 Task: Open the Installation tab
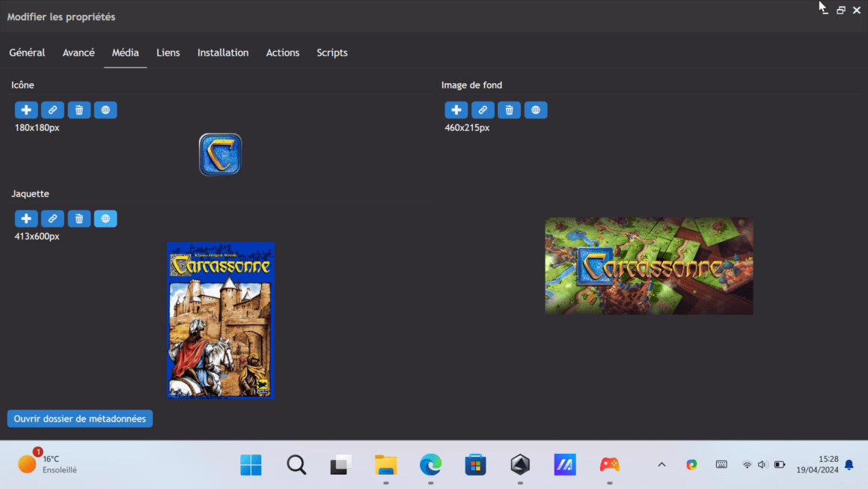223,52
